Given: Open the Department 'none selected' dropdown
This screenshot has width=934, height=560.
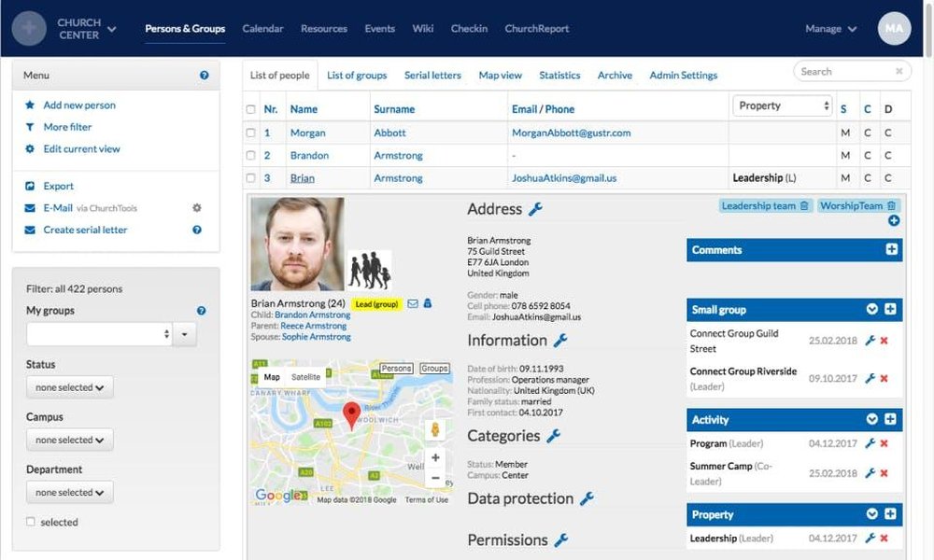Looking at the screenshot, I should (x=70, y=492).
